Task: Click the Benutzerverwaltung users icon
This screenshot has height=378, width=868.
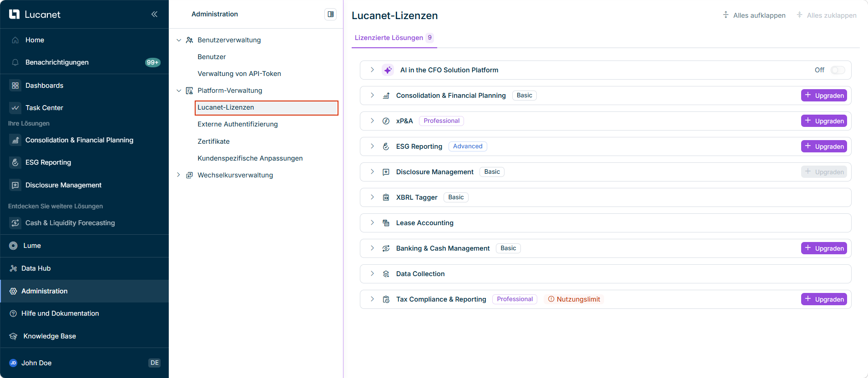Action: click(x=190, y=40)
